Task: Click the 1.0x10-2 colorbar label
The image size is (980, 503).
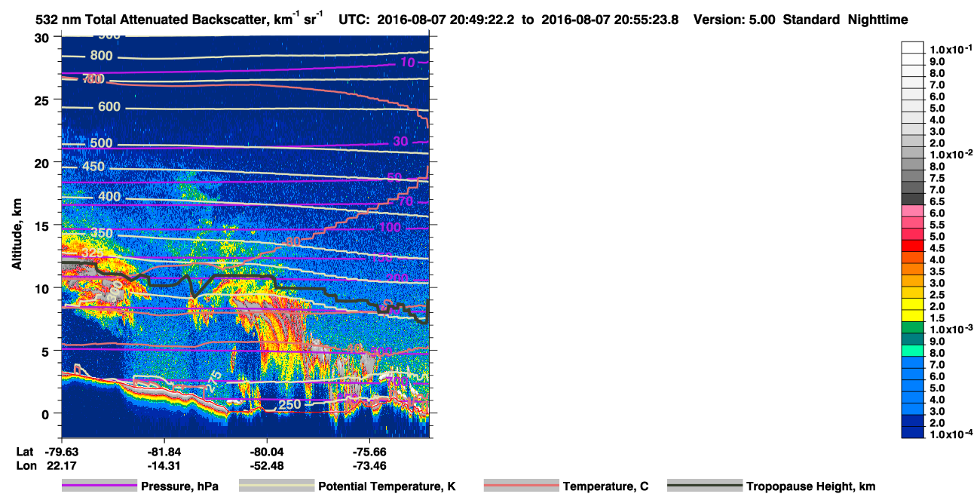Action: (950, 155)
